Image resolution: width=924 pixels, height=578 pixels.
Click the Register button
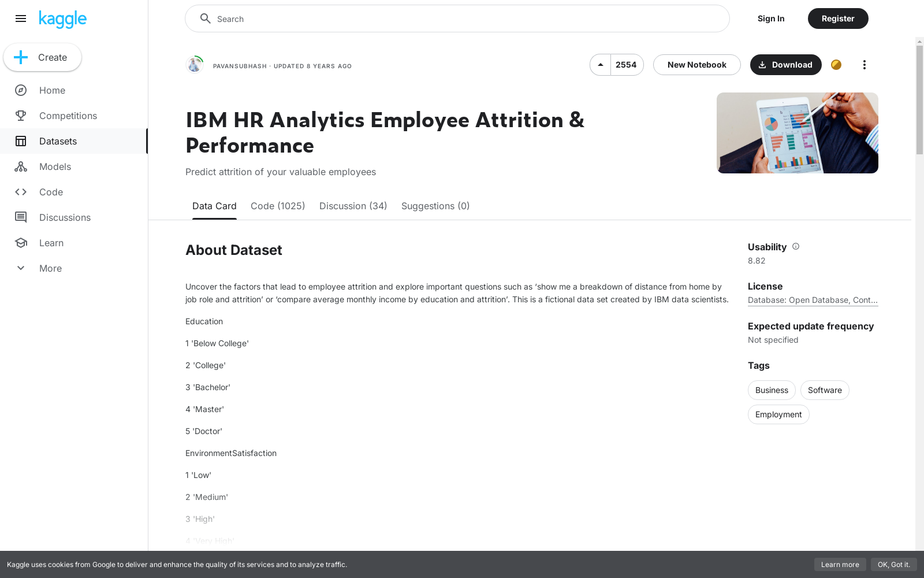pos(838,18)
